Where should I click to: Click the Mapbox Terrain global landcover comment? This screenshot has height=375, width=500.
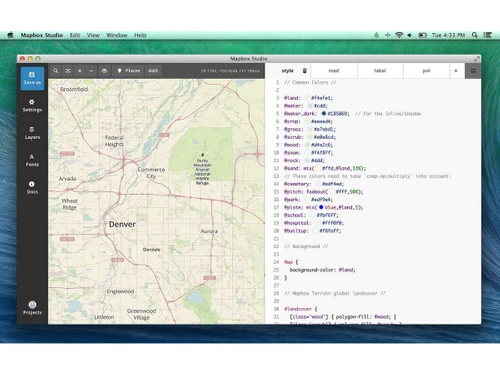click(x=335, y=293)
